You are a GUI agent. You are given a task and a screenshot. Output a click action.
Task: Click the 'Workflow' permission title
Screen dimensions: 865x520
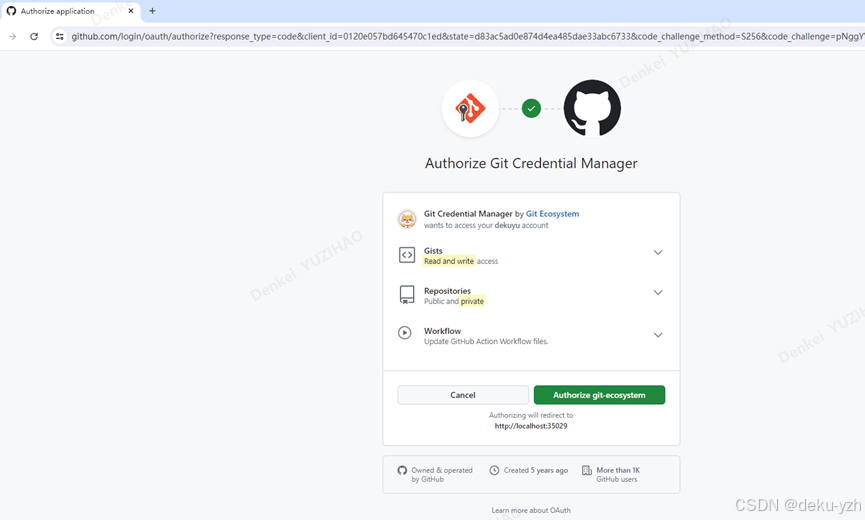pyautogui.click(x=442, y=331)
